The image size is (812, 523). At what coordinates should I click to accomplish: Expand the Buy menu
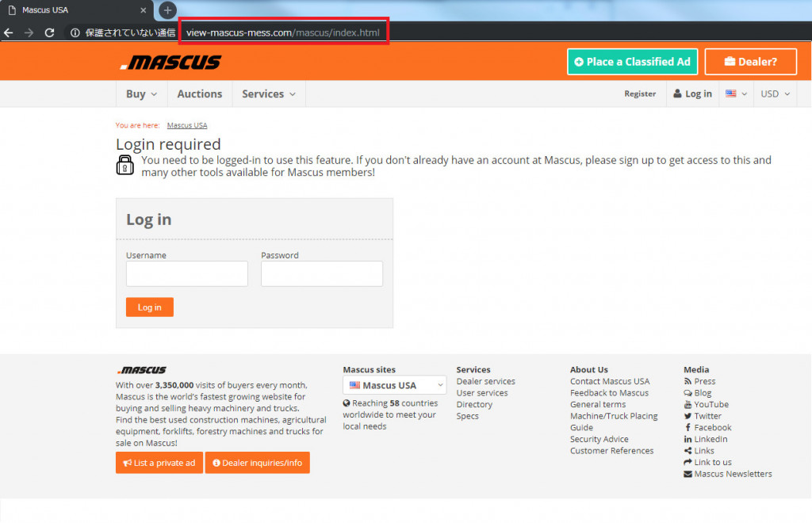coord(141,94)
